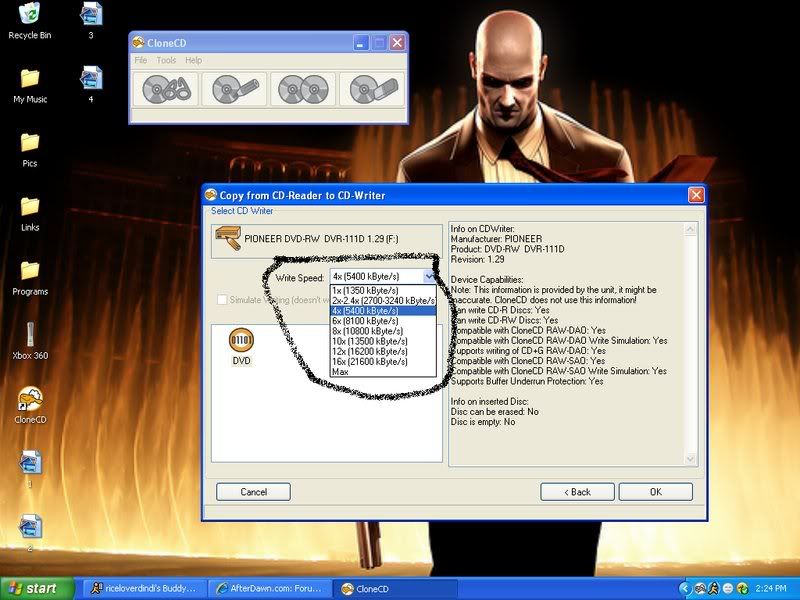The image size is (800, 600).
Task: Click the Cancel button
Action: click(253, 492)
